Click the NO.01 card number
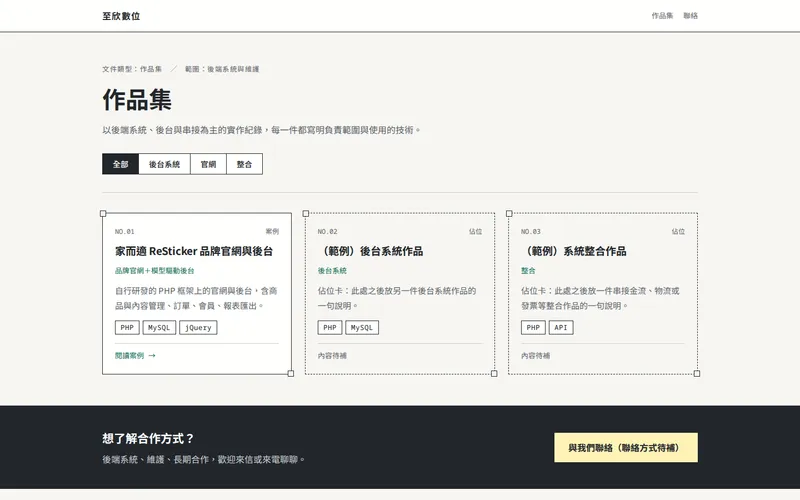The width and height of the screenshot is (800, 500). pos(124,232)
